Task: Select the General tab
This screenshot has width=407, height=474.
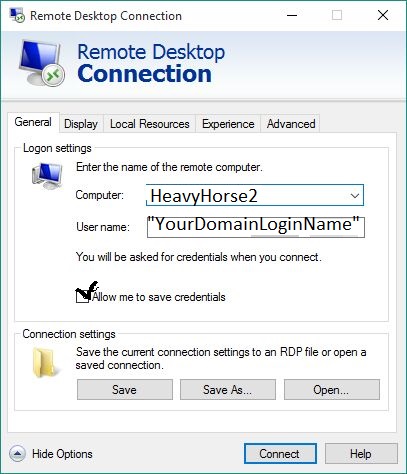Action: click(33, 122)
